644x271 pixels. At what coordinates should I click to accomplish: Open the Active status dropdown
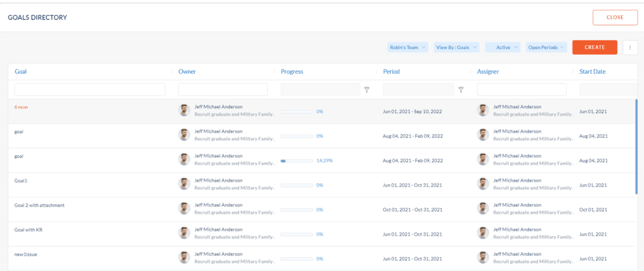click(502, 47)
